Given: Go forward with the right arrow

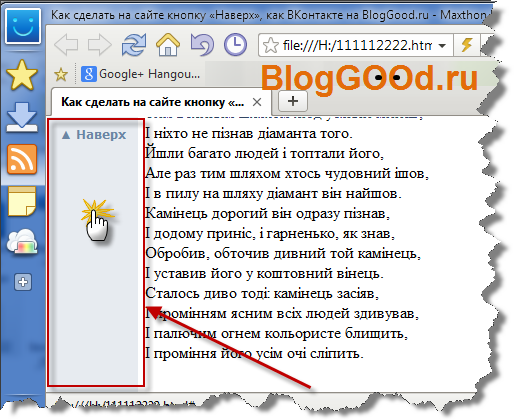Looking at the screenshot, I should pos(100,44).
